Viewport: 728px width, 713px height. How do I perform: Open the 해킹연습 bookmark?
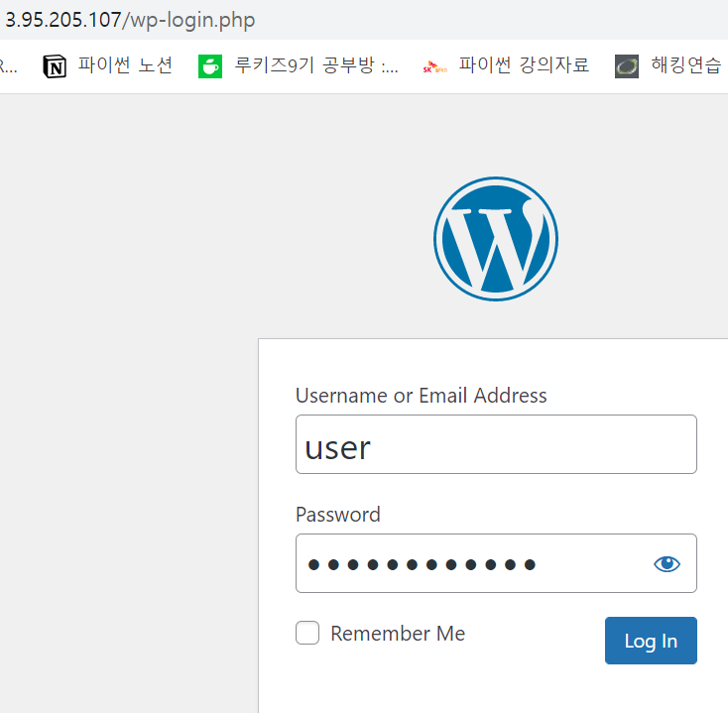(669, 65)
